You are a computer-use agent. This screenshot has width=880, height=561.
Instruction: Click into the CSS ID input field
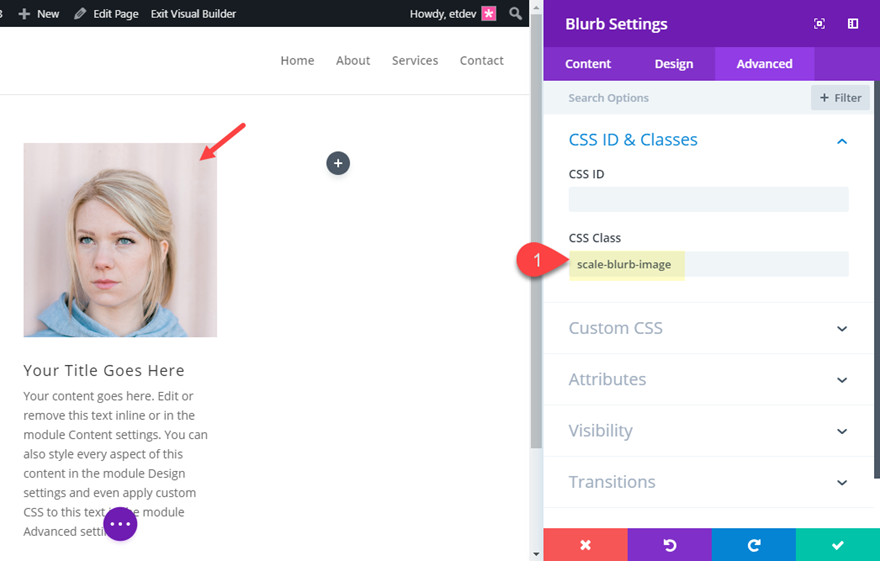pyautogui.click(x=708, y=200)
